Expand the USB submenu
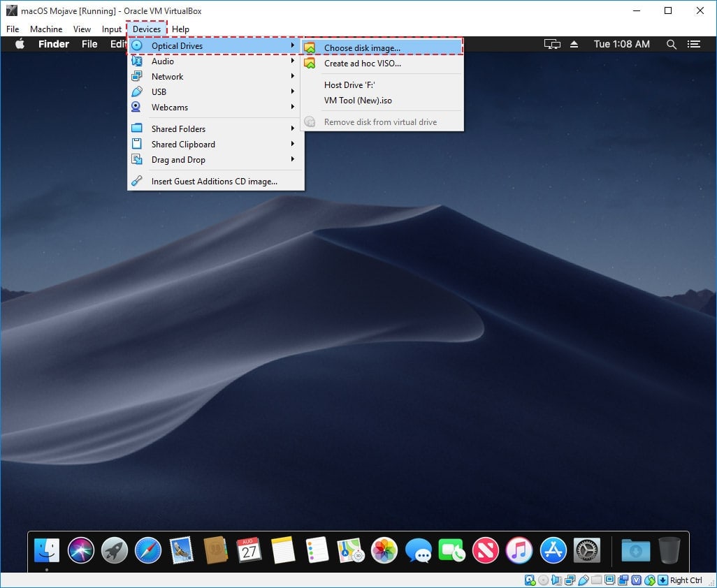The height and width of the screenshot is (588, 717). [x=159, y=91]
